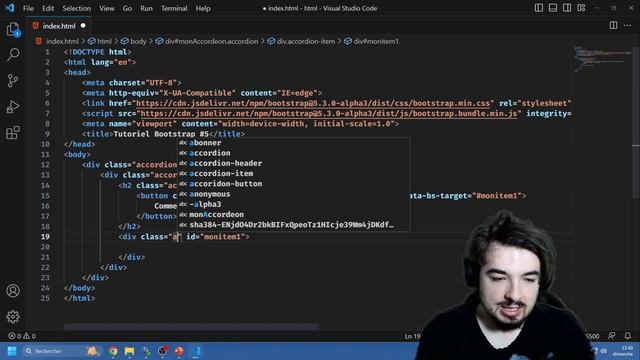Open the Windows Start button
The width and height of the screenshot is (640, 360).
coord(12,351)
